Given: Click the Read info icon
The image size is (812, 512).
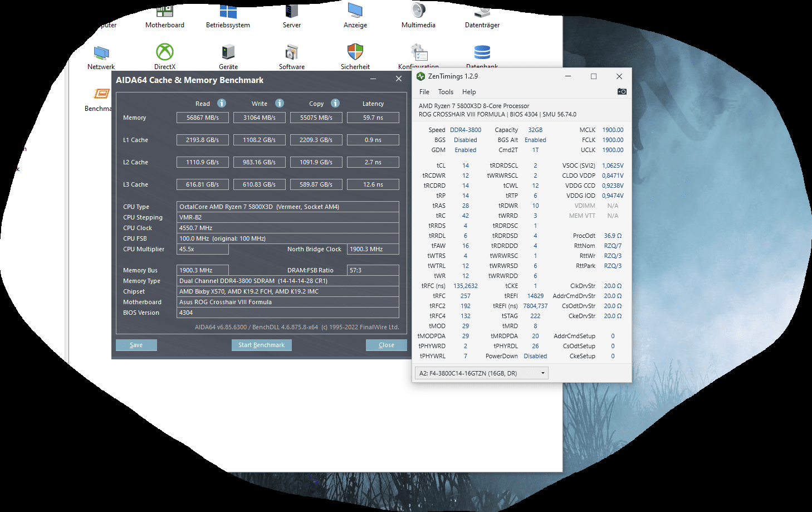Looking at the screenshot, I should [x=222, y=103].
